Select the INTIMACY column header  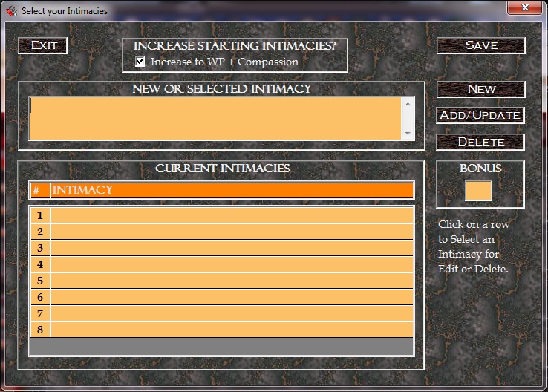pyautogui.click(x=232, y=190)
